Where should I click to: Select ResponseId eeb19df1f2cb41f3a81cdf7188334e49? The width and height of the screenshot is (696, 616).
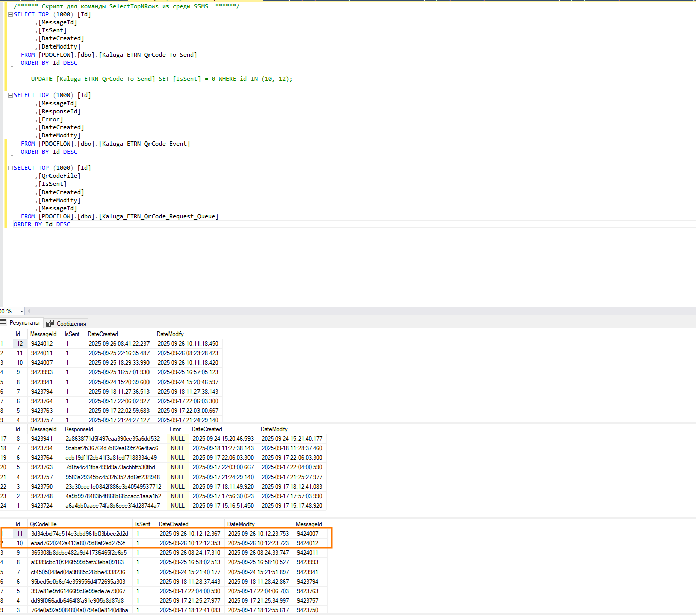tap(114, 458)
